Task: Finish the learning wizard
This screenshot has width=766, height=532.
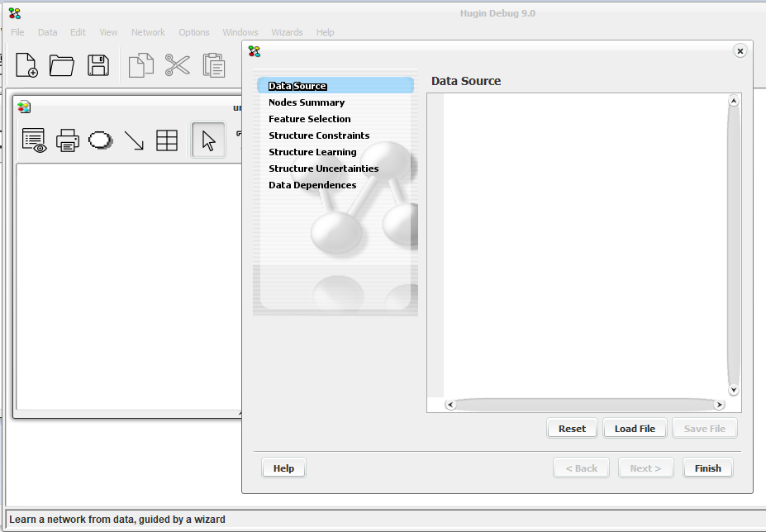Action: [707, 468]
